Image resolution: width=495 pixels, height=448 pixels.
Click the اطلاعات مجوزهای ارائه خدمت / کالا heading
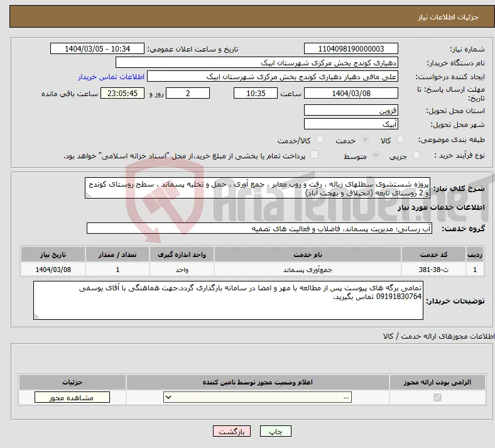(439, 337)
